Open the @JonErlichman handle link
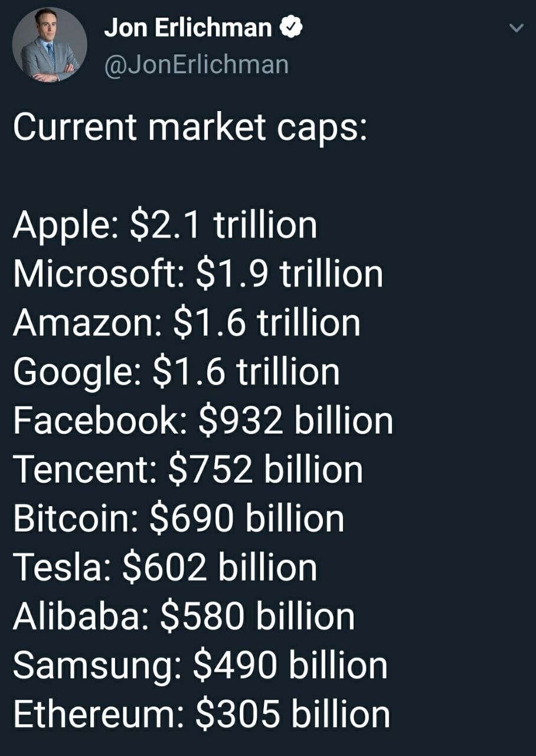 click(197, 64)
